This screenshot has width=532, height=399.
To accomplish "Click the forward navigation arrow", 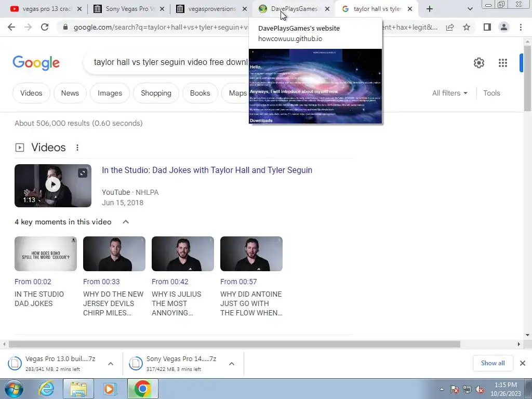I will click(28, 27).
